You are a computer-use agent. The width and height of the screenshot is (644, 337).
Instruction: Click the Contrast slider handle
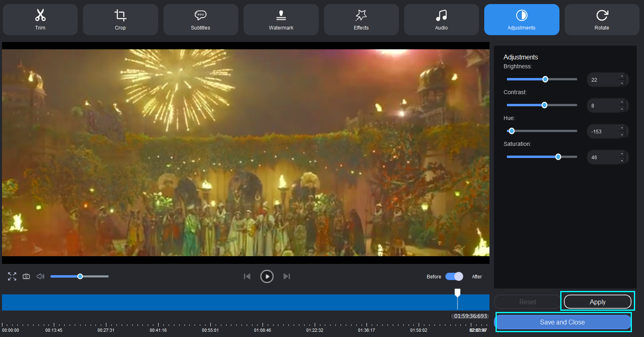[x=544, y=105]
